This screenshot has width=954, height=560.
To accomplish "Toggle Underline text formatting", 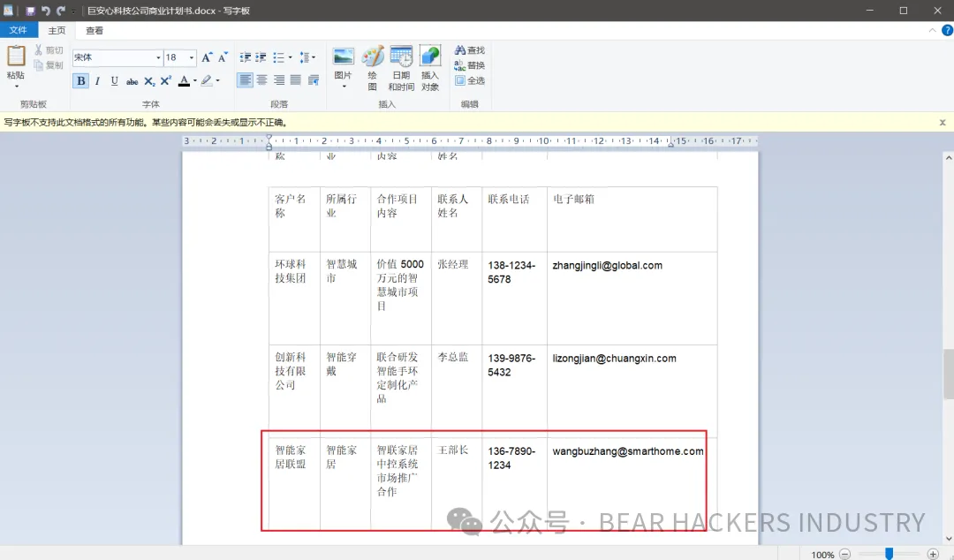I will pos(114,81).
